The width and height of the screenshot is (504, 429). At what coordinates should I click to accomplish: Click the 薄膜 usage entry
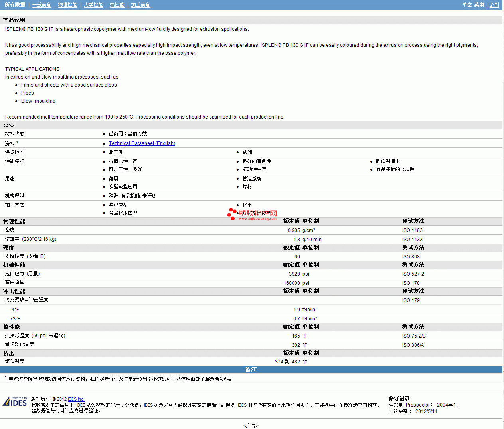point(114,179)
